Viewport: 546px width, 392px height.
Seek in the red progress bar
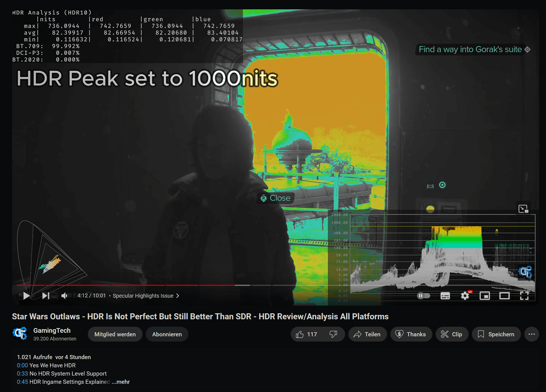126,285
